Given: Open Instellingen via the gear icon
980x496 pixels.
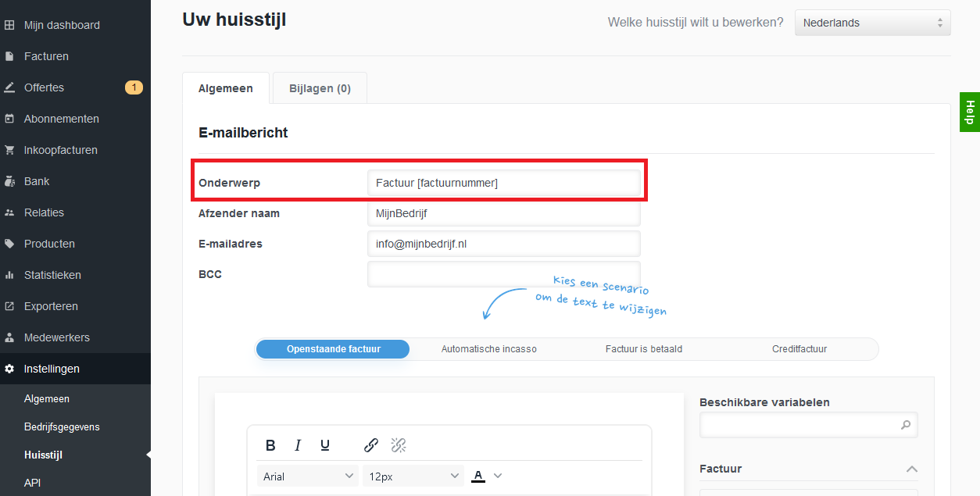Looking at the screenshot, I should click(x=9, y=369).
